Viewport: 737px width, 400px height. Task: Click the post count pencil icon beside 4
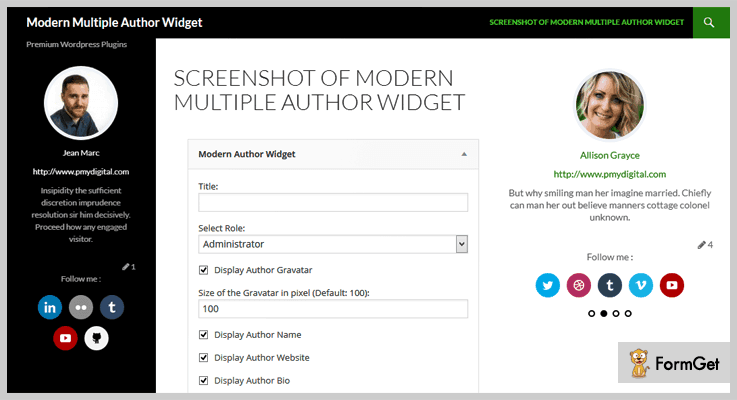tap(702, 245)
